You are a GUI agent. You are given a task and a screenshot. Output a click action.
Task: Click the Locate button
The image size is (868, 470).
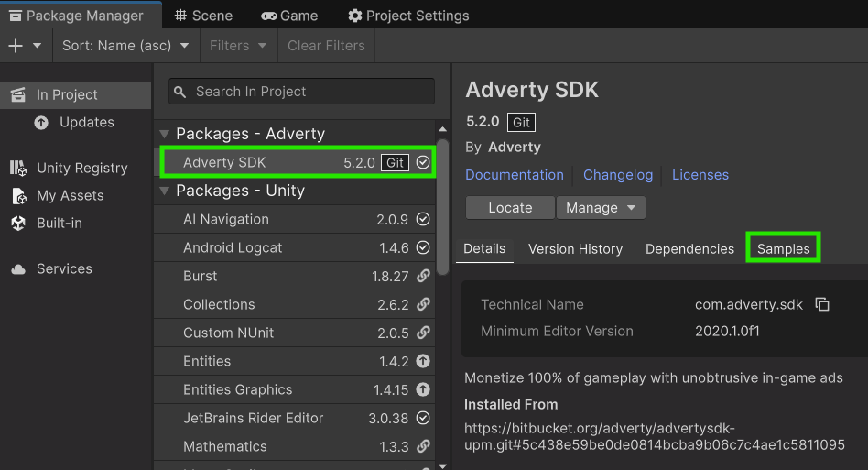click(510, 208)
